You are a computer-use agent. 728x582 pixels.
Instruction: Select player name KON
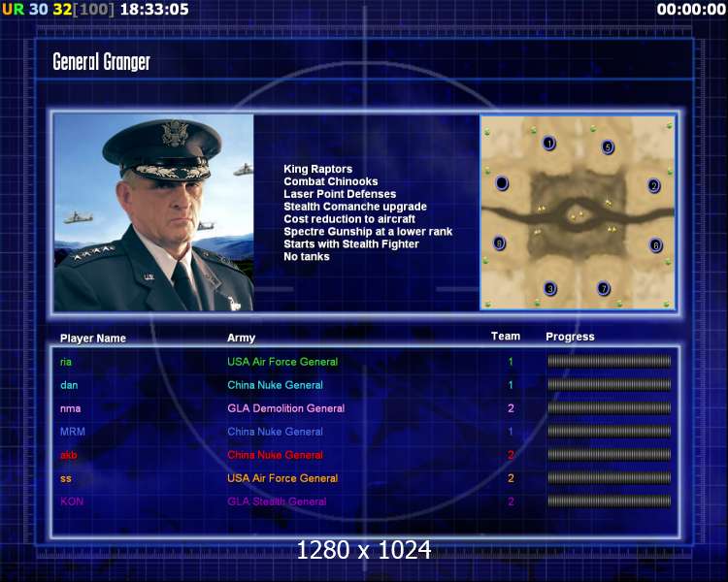pyautogui.click(x=72, y=501)
